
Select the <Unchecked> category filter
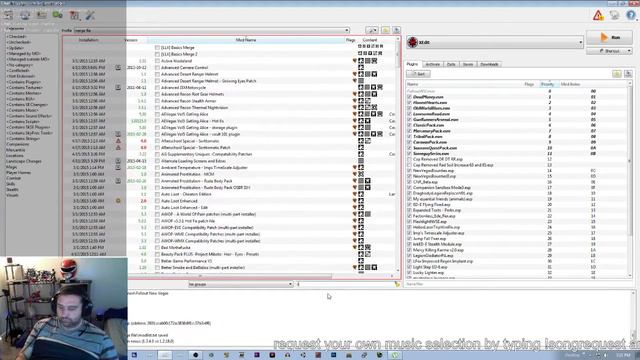pos(19,42)
